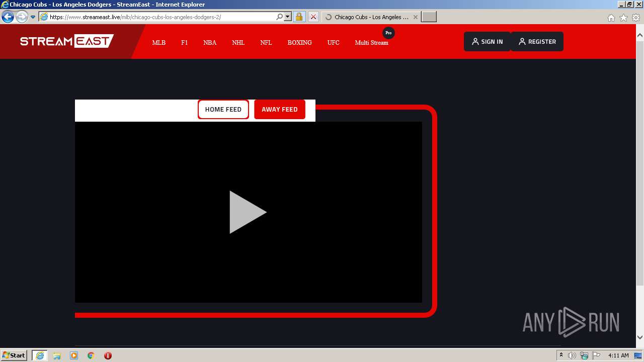
Task: Launch Chrome from the taskbar
Action: [x=91, y=355]
